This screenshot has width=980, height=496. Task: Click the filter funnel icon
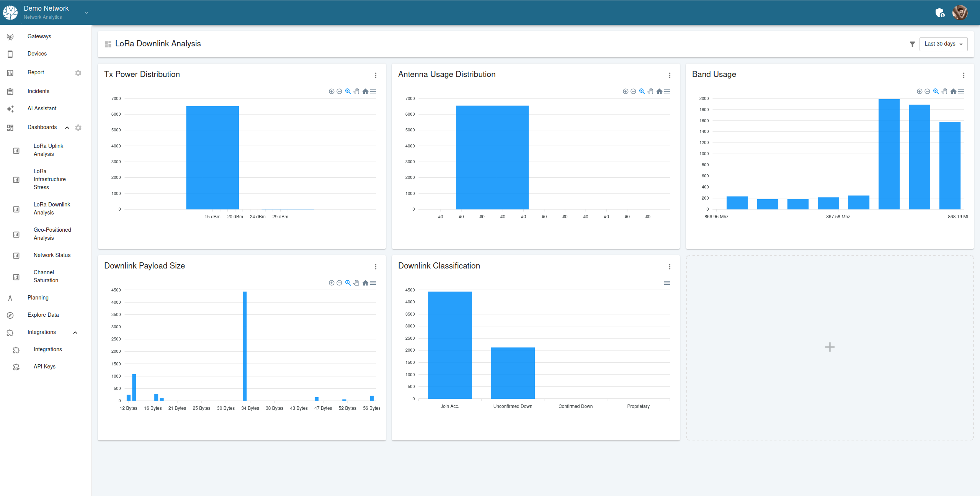(912, 44)
